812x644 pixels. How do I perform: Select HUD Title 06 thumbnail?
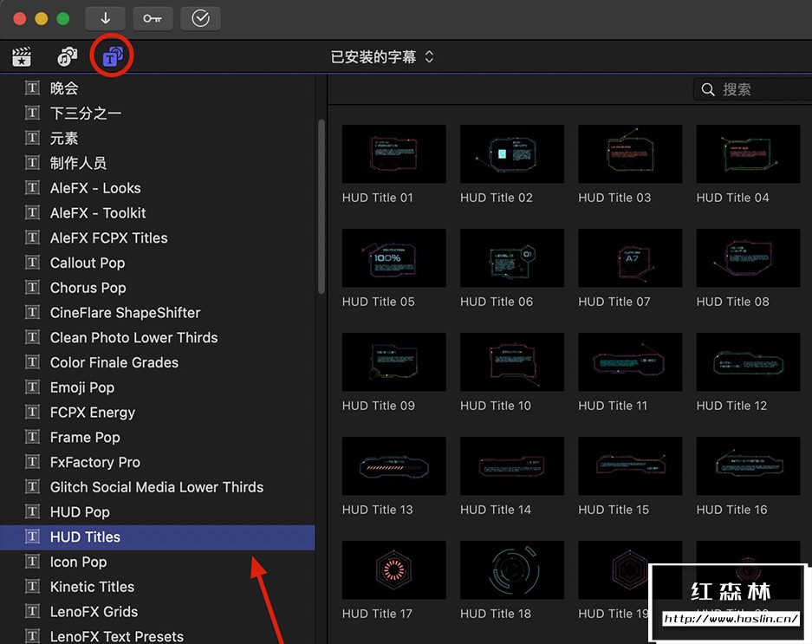[x=512, y=258]
